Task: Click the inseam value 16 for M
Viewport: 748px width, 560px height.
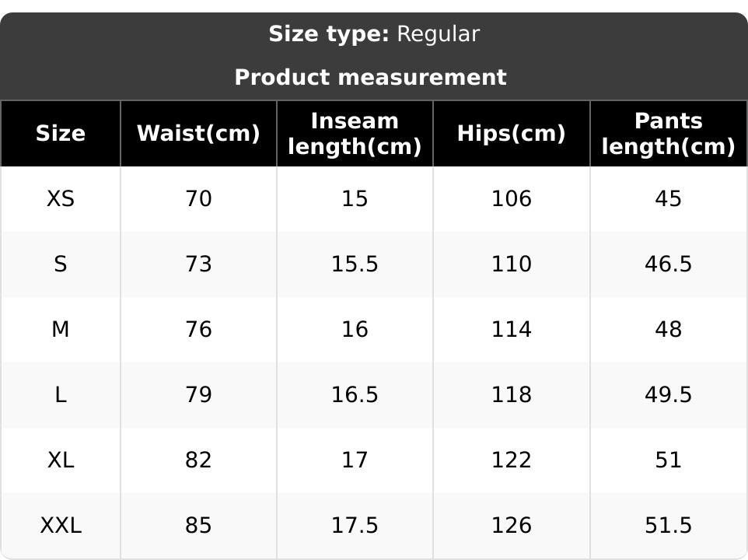Action: pos(355,330)
